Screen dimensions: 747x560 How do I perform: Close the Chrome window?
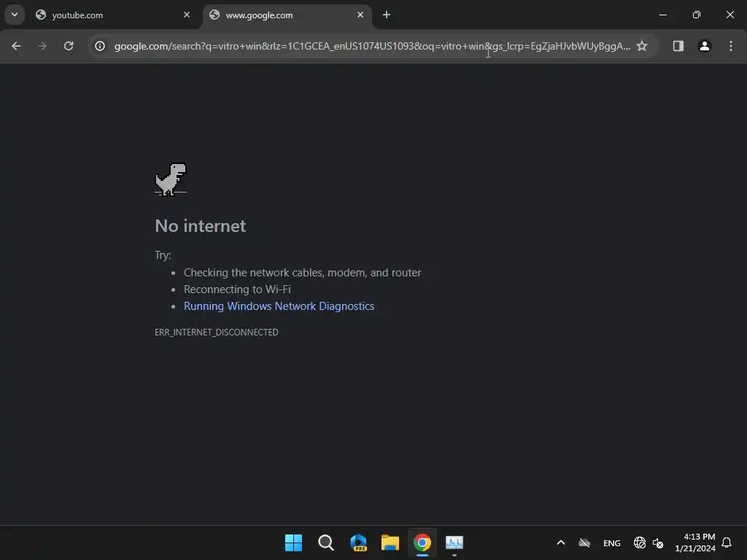[x=729, y=15]
